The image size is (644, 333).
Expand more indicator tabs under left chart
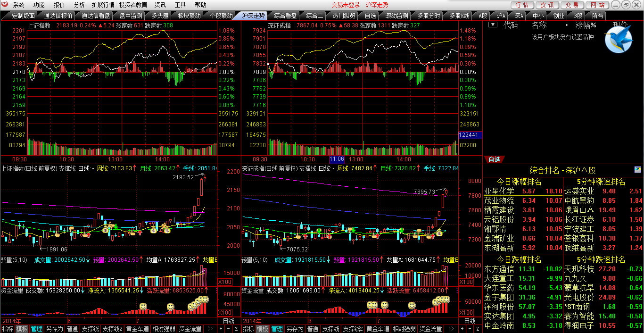point(210,329)
